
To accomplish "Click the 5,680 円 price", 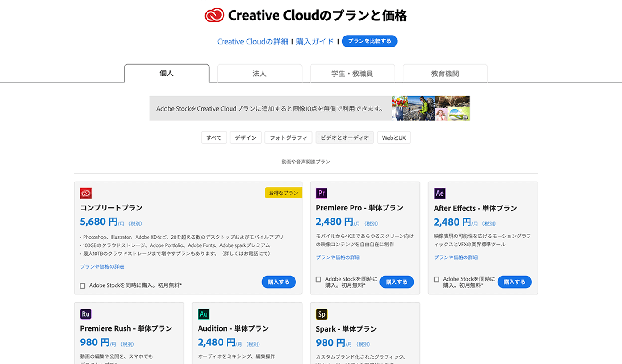I will pyautogui.click(x=99, y=222).
